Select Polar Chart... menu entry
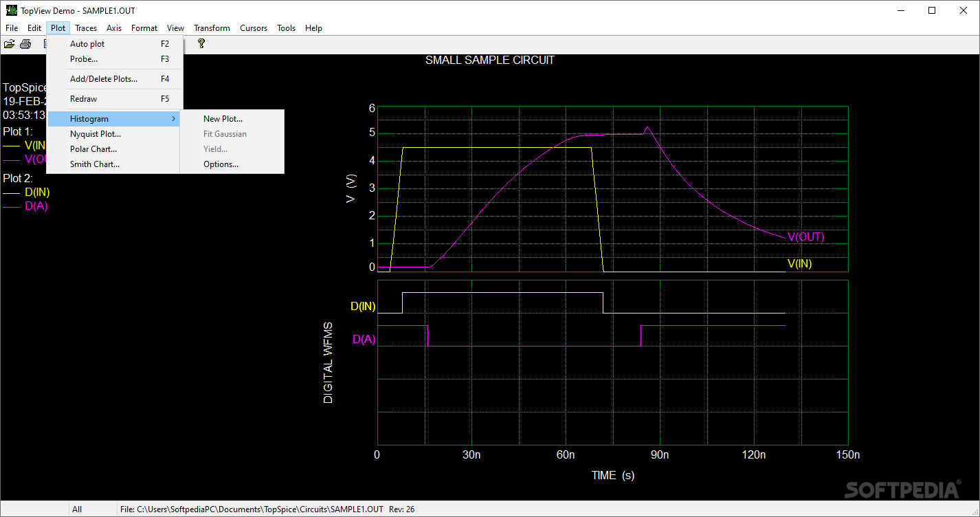 coord(115,149)
